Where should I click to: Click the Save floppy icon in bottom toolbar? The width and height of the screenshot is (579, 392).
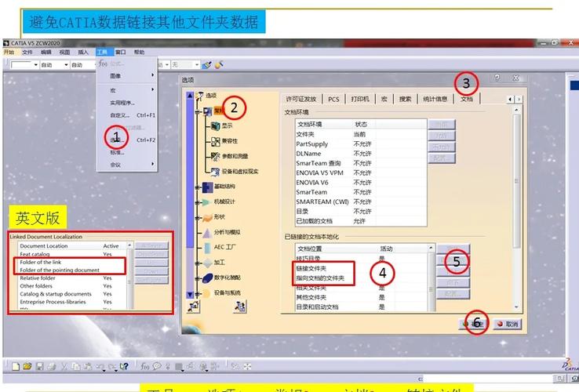coord(39,366)
